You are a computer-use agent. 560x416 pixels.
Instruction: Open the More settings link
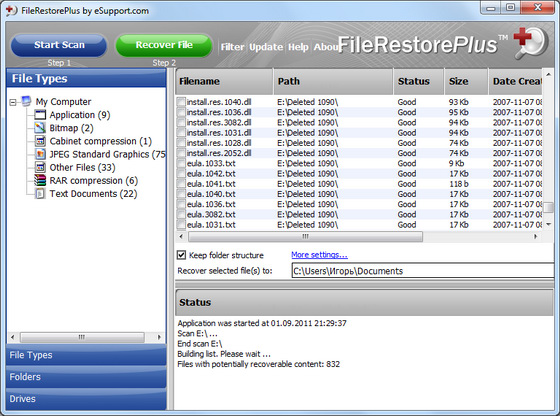coord(319,255)
